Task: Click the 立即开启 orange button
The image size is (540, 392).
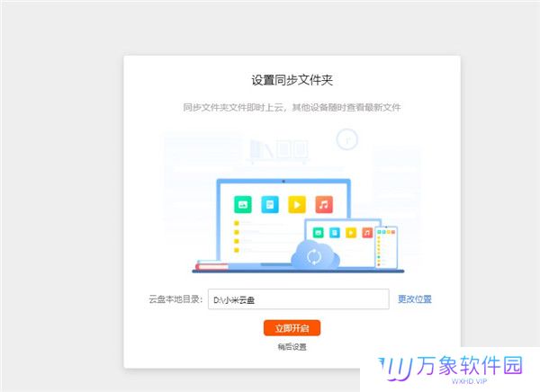Action: coord(292,327)
